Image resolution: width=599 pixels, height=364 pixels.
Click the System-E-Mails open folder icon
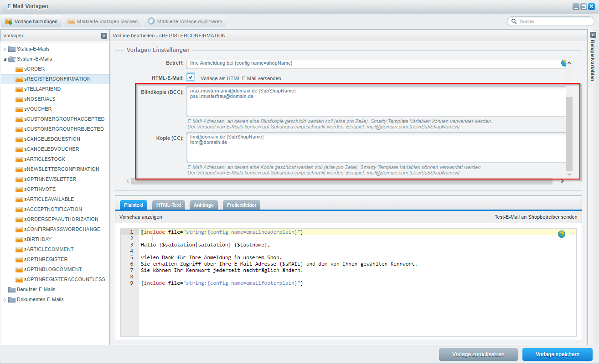tap(12, 59)
